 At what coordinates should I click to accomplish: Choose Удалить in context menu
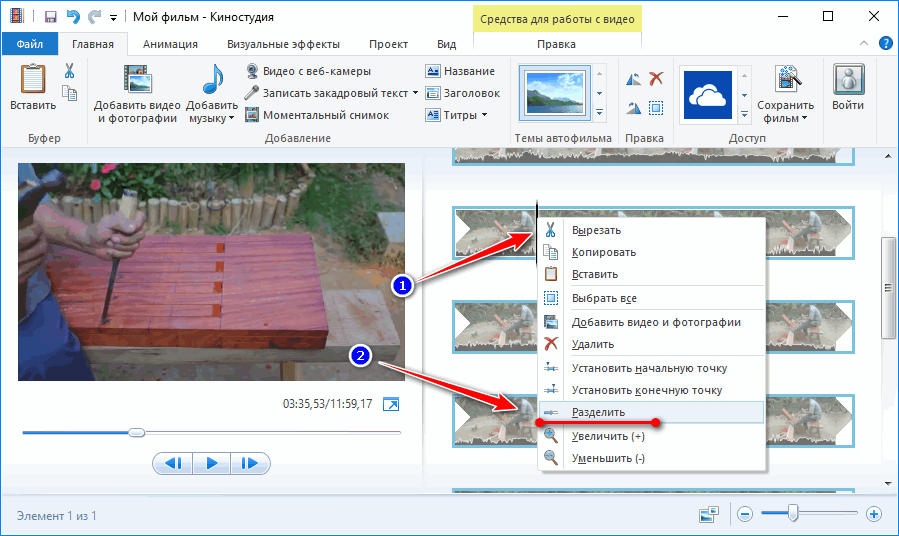pyautogui.click(x=651, y=344)
